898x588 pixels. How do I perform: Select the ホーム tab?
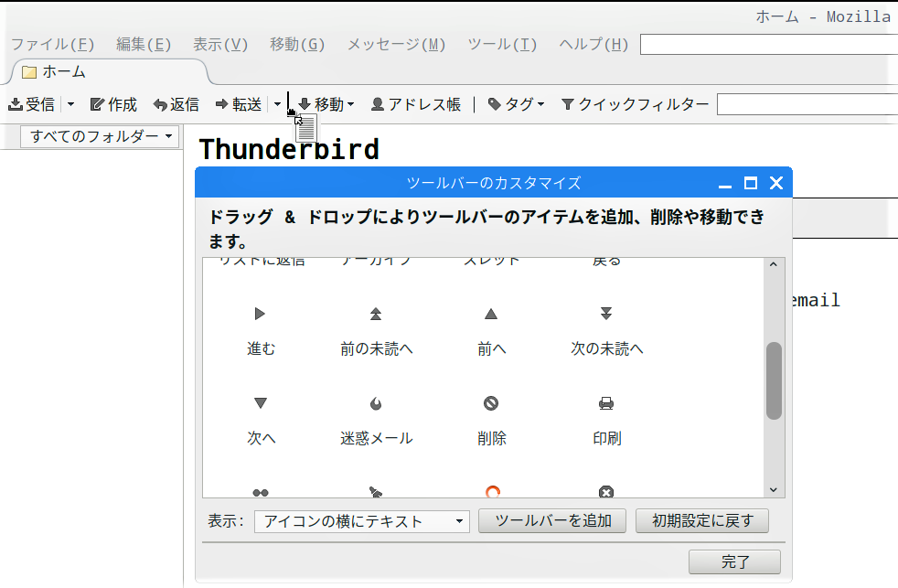(109, 72)
